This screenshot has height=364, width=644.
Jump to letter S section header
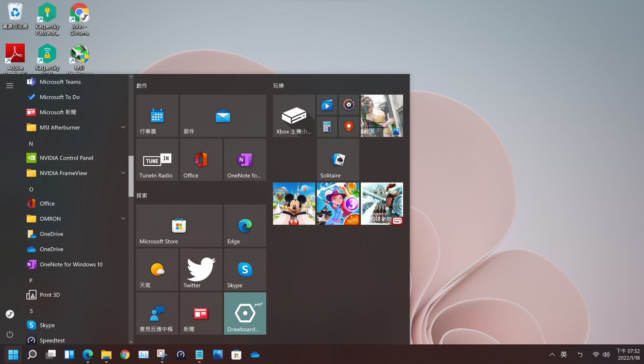pos(31,311)
